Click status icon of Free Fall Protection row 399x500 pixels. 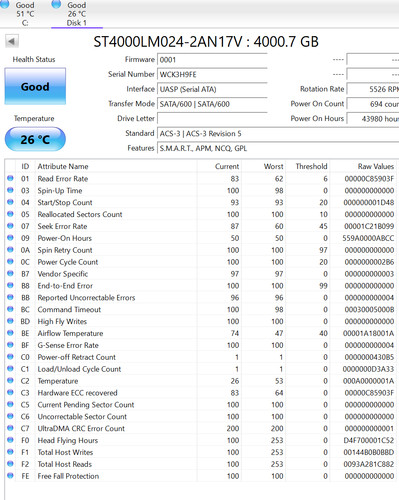coord(10,476)
